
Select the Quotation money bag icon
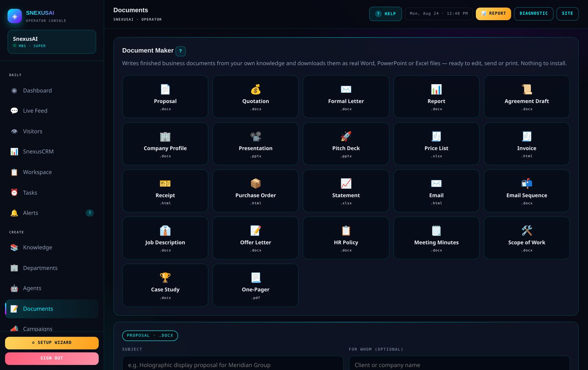click(x=256, y=89)
